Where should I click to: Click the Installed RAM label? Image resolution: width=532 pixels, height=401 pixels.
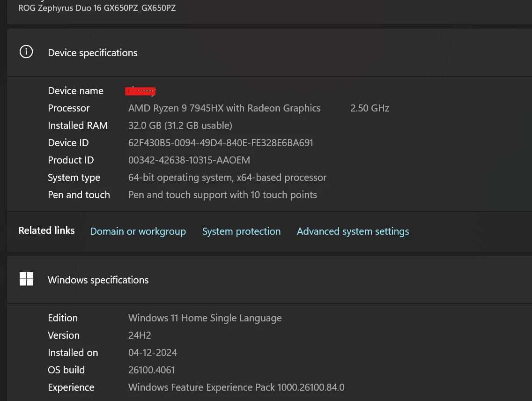pyautogui.click(x=78, y=126)
